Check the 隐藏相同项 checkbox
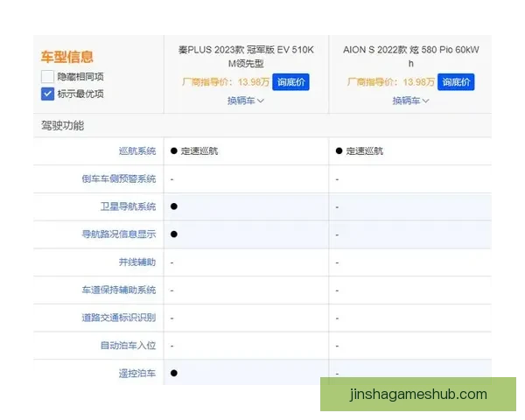Image resolution: width=525 pixels, height=420 pixels. pos(47,76)
